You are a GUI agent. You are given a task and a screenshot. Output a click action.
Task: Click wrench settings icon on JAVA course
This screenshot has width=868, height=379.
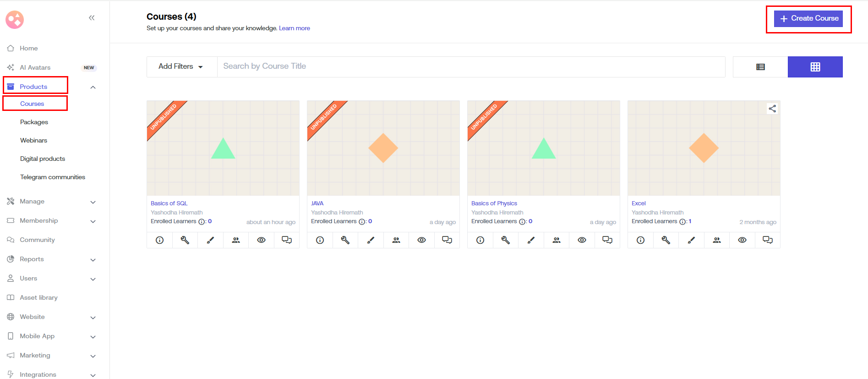click(x=345, y=240)
